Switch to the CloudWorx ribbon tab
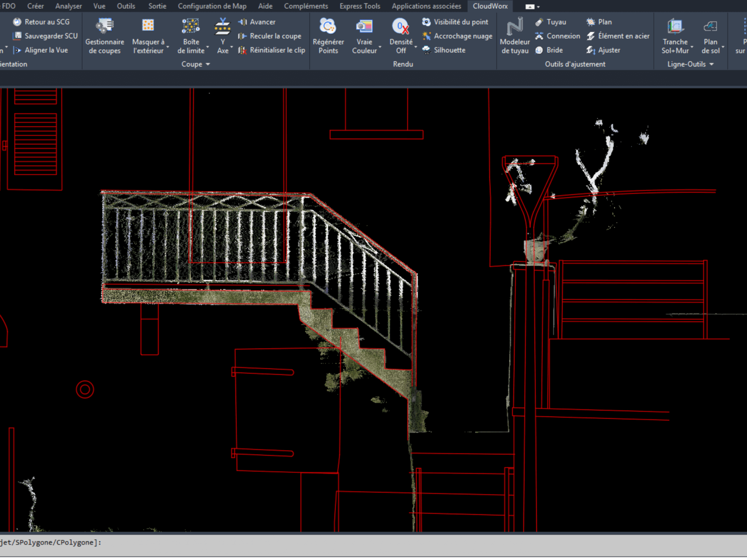 pyautogui.click(x=490, y=6)
